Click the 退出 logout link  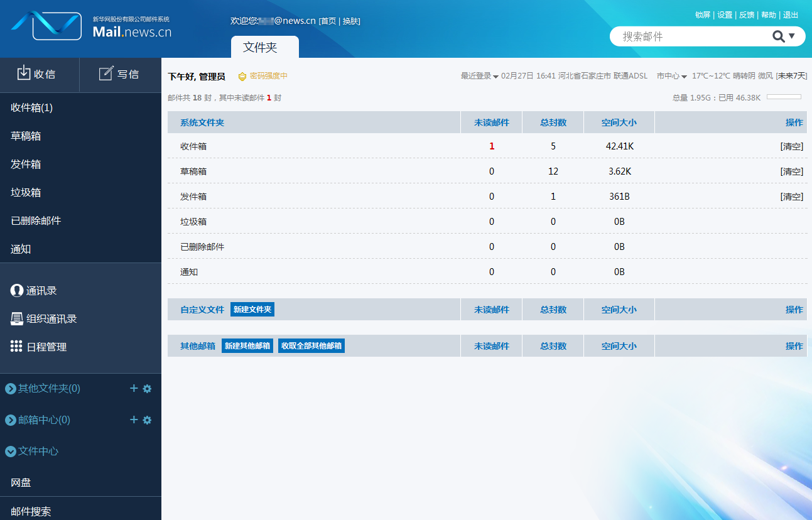point(791,15)
